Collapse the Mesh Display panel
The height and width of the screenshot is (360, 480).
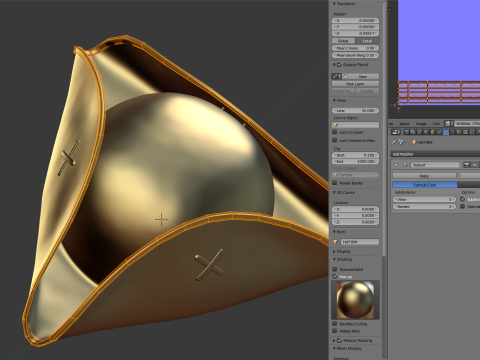point(334,348)
